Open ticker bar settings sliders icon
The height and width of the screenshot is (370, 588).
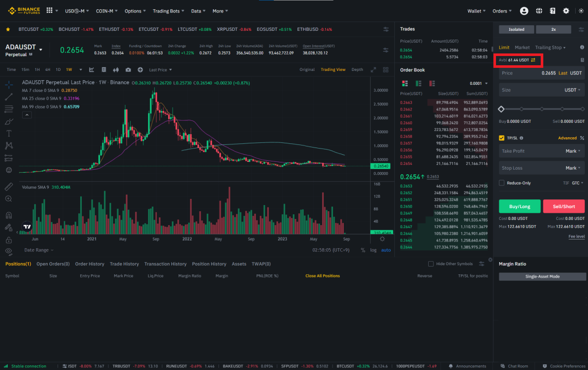[386, 29]
